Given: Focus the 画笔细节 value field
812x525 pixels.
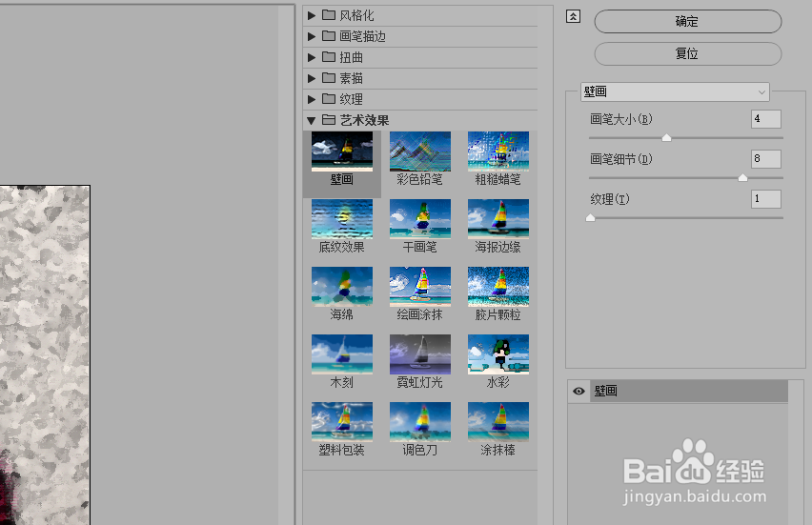Looking at the screenshot, I should (766, 159).
